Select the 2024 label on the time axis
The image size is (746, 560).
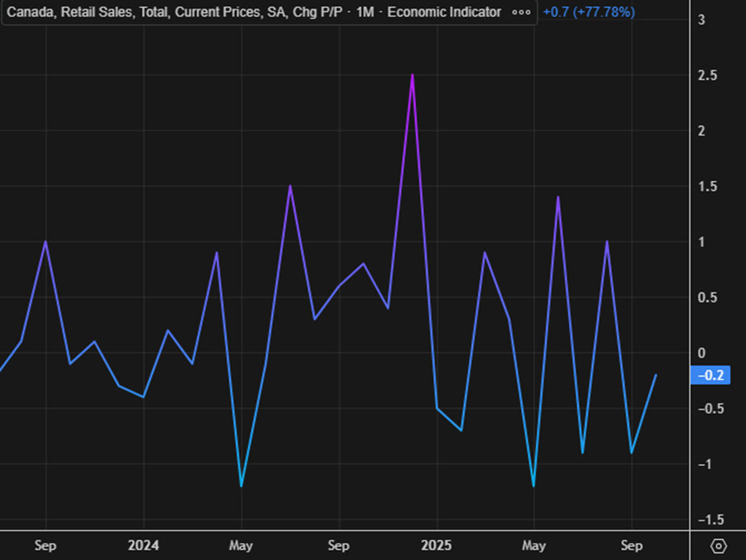144,545
